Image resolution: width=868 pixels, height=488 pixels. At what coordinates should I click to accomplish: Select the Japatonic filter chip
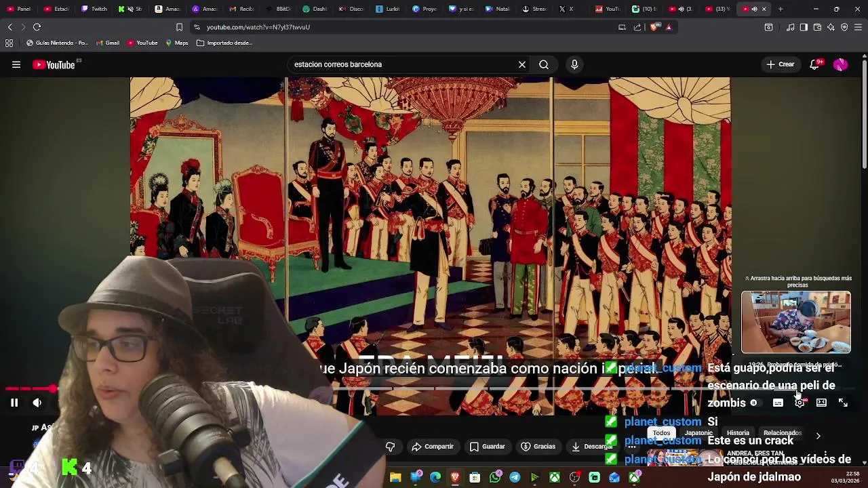pyautogui.click(x=698, y=433)
